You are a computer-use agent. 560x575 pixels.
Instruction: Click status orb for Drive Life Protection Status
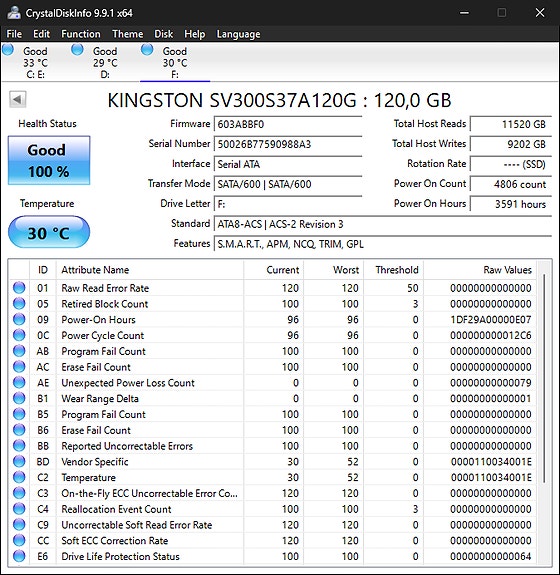click(x=19, y=556)
